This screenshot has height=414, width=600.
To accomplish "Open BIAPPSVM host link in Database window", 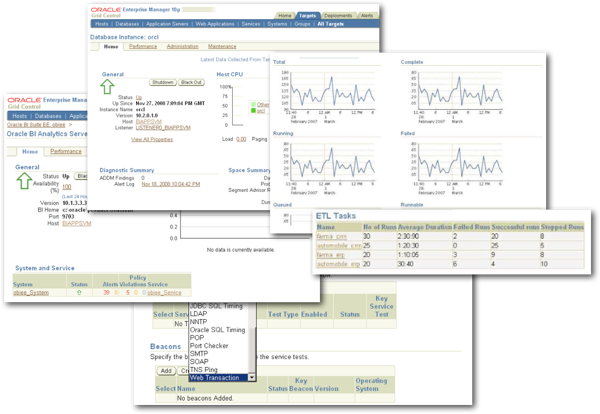I will click(x=148, y=121).
